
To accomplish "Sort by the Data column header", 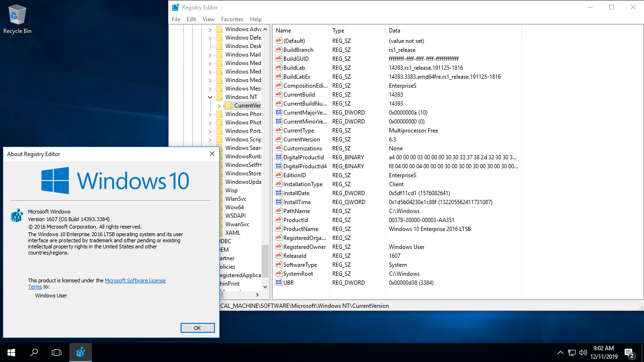I will (x=454, y=31).
